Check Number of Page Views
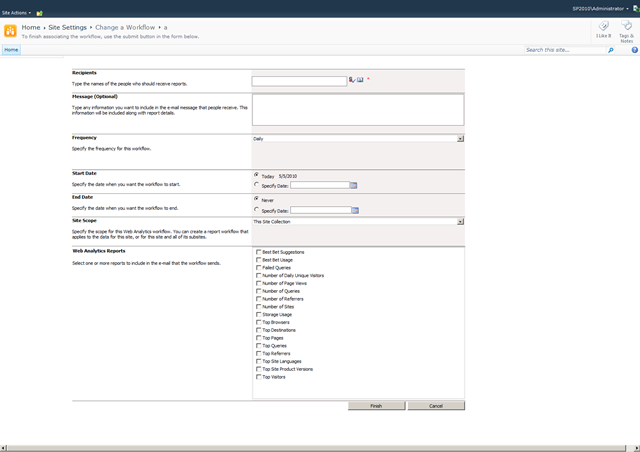 (x=258, y=283)
